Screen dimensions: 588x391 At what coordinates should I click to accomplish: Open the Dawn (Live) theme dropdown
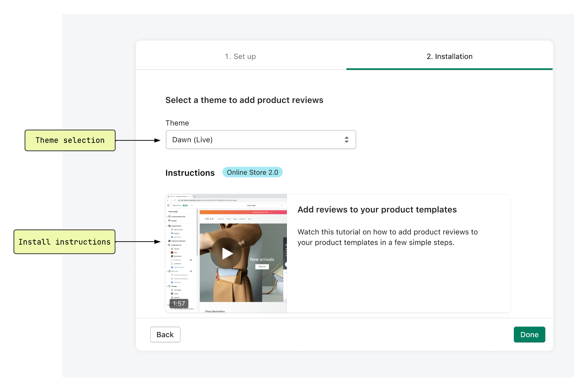[261, 140]
